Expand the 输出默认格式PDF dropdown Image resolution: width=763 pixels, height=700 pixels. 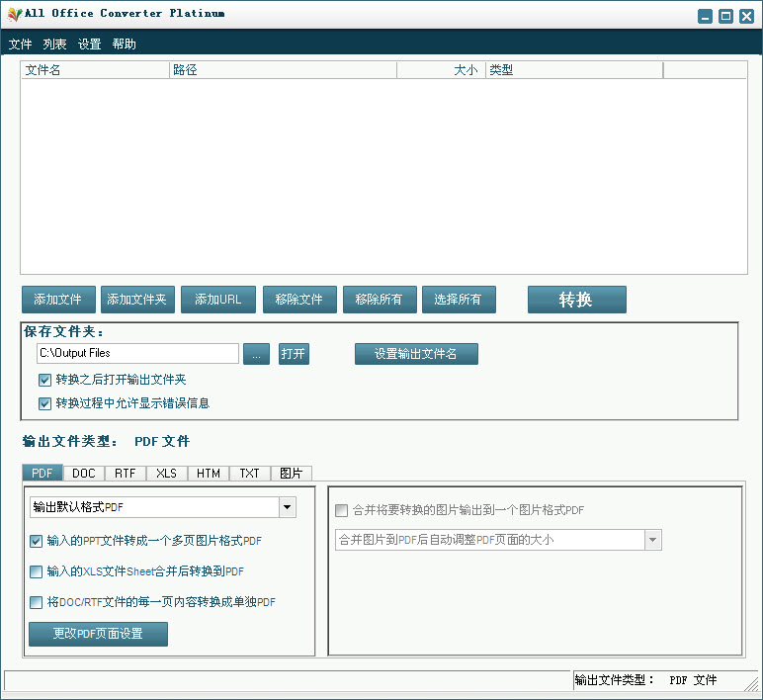287,507
